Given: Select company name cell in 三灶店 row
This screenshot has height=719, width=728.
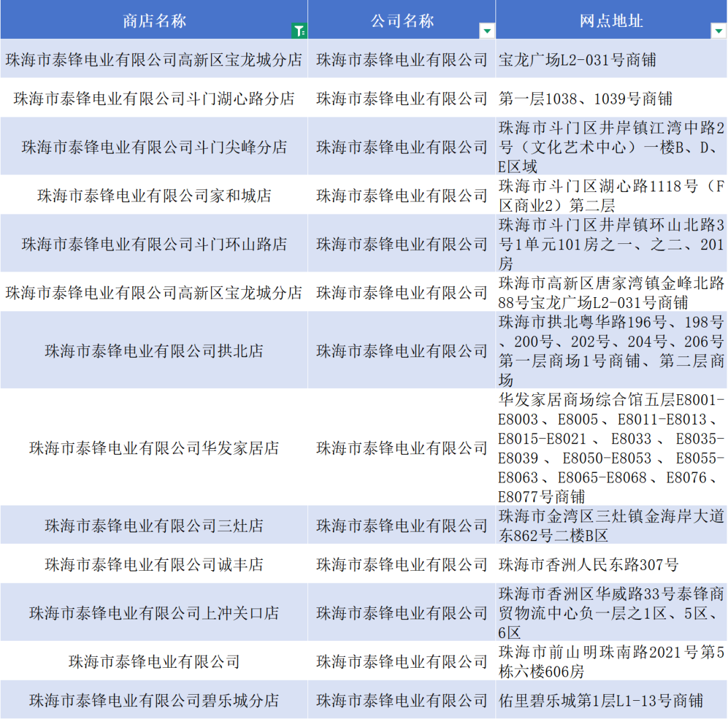Looking at the screenshot, I should [x=402, y=525].
